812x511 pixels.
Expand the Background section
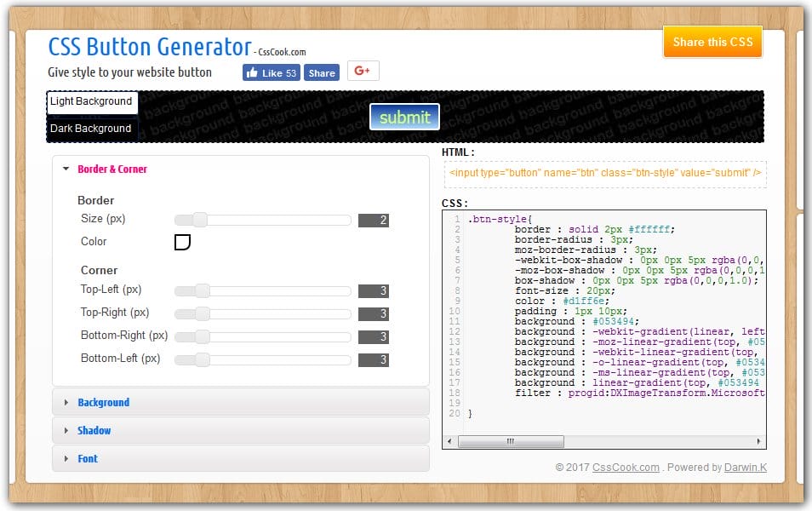tap(104, 402)
